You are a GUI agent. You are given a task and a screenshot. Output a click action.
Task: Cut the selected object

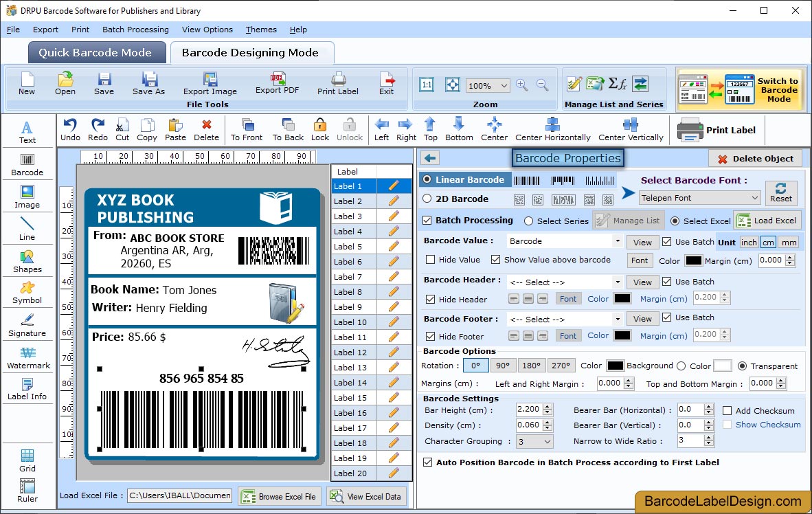122,130
